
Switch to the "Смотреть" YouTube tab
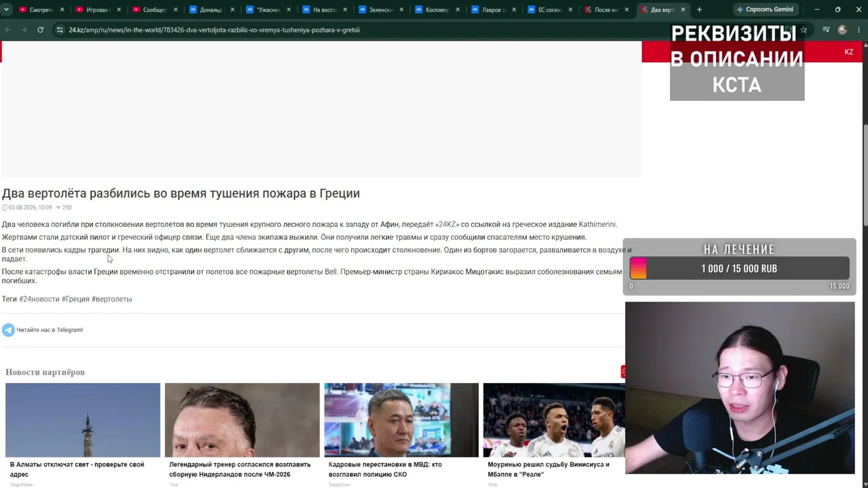click(40, 9)
